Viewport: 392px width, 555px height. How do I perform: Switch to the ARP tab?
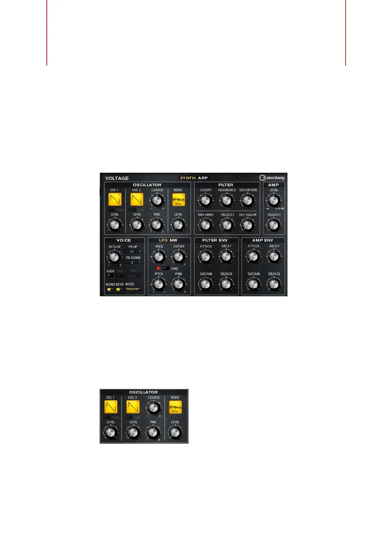203,178
